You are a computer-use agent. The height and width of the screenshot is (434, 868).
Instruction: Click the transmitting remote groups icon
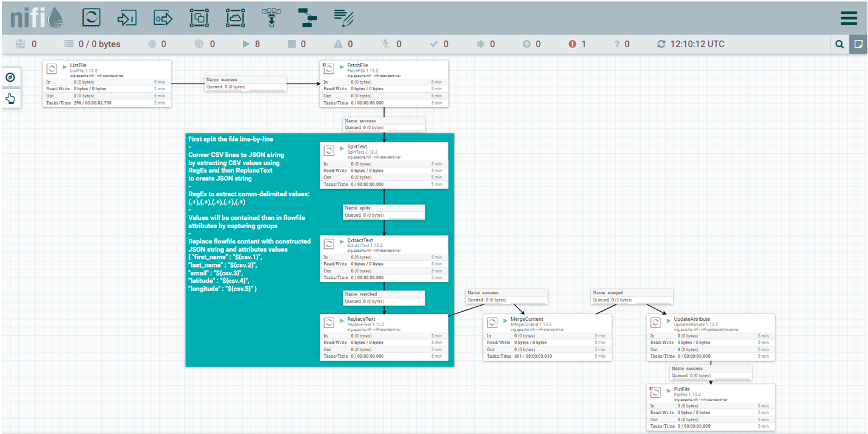[x=152, y=44]
